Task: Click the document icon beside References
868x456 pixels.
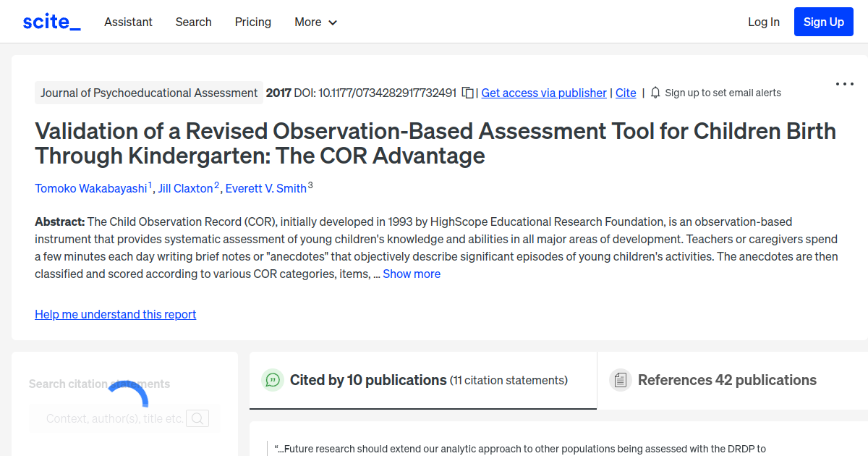Action: (x=620, y=379)
